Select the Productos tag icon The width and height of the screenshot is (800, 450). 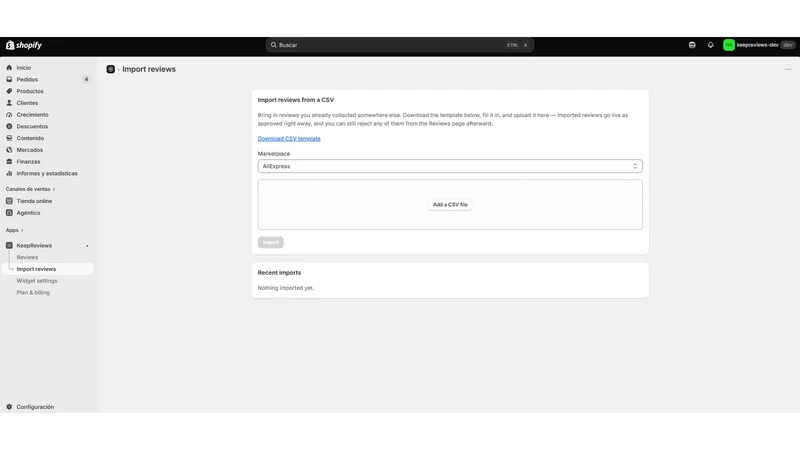click(x=9, y=91)
